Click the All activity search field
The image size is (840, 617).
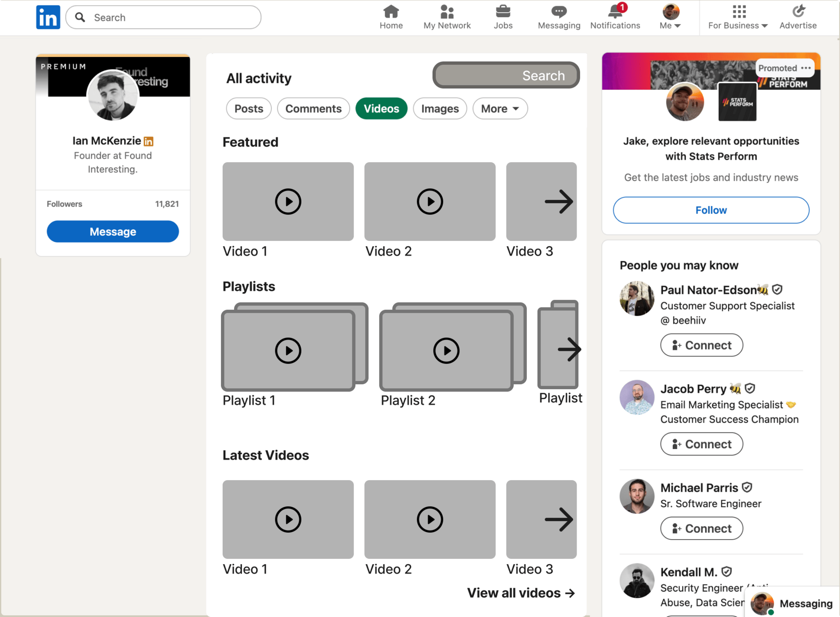(x=506, y=75)
